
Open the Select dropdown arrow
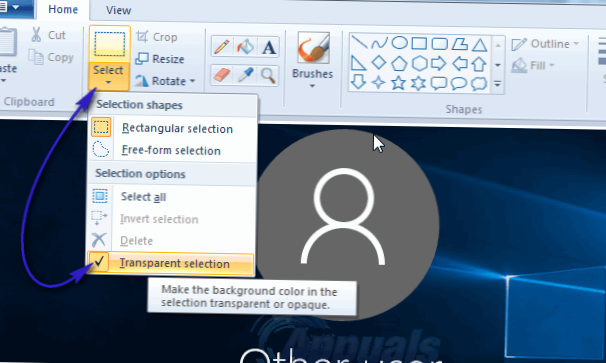(x=109, y=82)
